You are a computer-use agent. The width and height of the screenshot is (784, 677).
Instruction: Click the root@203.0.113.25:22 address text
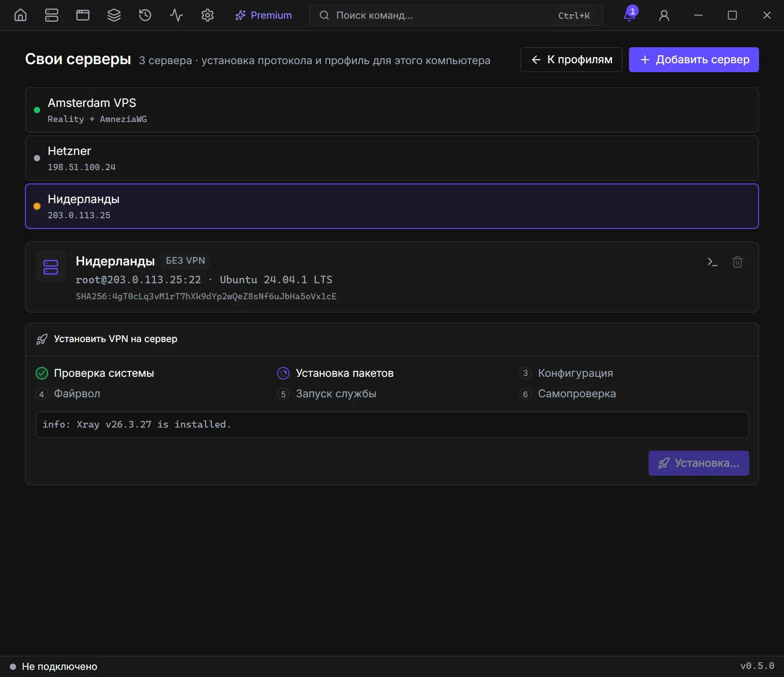138,280
